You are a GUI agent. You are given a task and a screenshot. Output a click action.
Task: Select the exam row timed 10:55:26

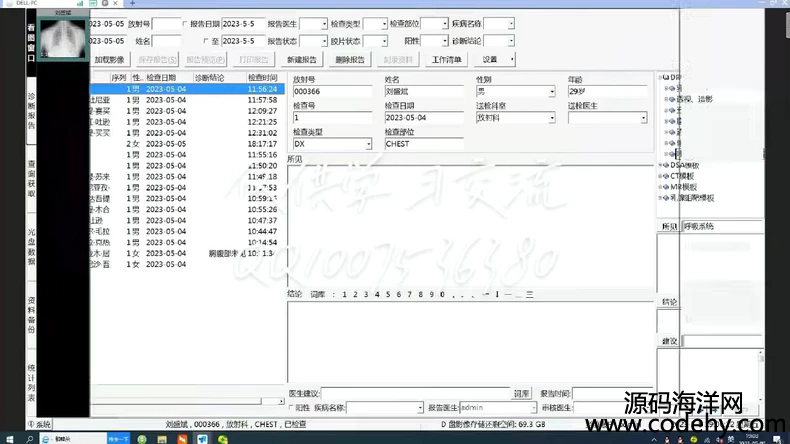click(187, 209)
